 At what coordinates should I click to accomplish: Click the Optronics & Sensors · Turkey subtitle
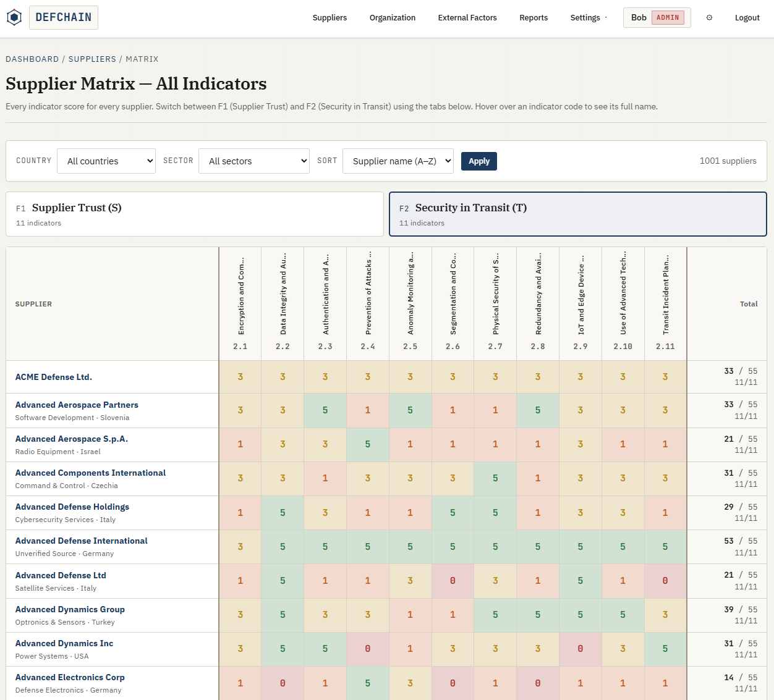pos(65,622)
